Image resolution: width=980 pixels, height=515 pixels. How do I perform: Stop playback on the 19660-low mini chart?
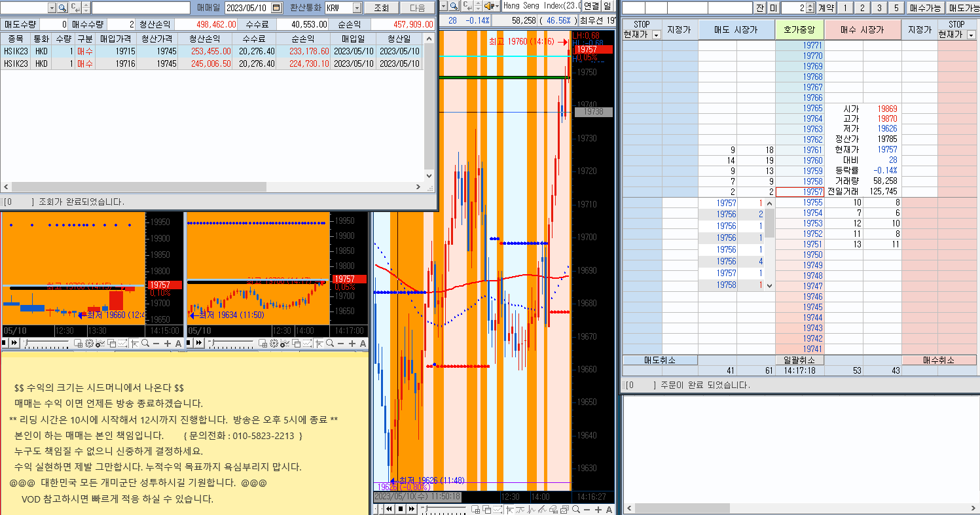tap(4, 343)
